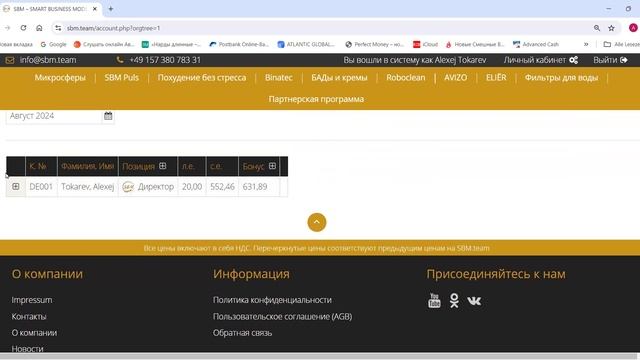
Task: Open Похудение без стресса menu item
Action: pyautogui.click(x=202, y=78)
